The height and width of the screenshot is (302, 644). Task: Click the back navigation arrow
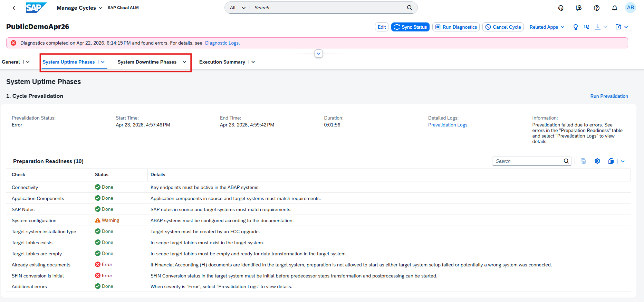click(x=14, y=8)
